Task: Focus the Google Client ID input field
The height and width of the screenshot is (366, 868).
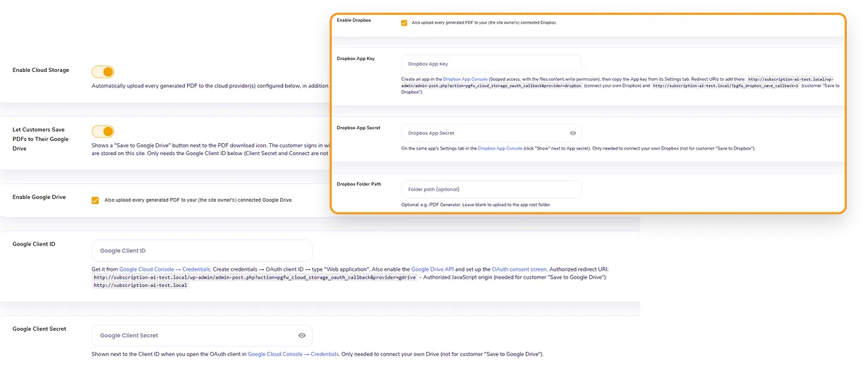Action: click(x=202, y=250)
